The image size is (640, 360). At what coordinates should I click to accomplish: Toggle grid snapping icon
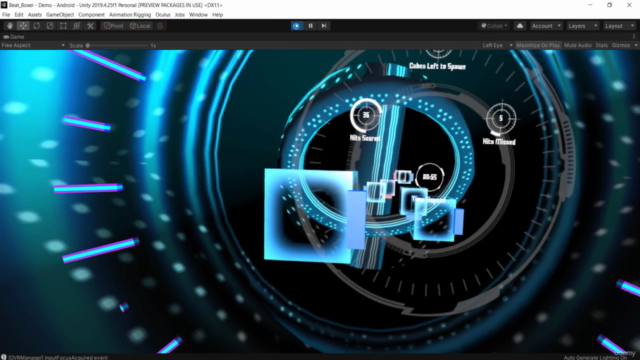160,26
